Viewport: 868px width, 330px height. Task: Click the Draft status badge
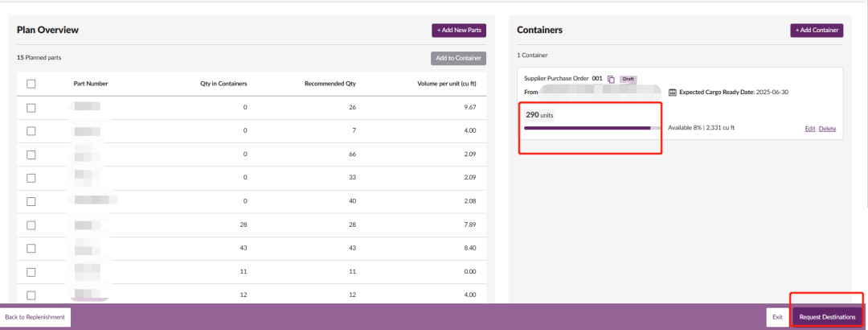click(628, 79)
